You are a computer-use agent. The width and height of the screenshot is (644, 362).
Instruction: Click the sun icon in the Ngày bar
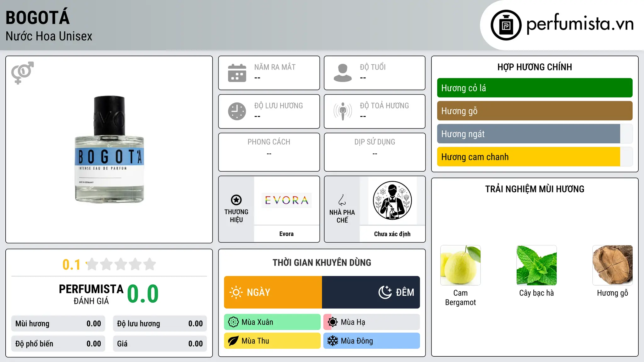coord(236,292)
